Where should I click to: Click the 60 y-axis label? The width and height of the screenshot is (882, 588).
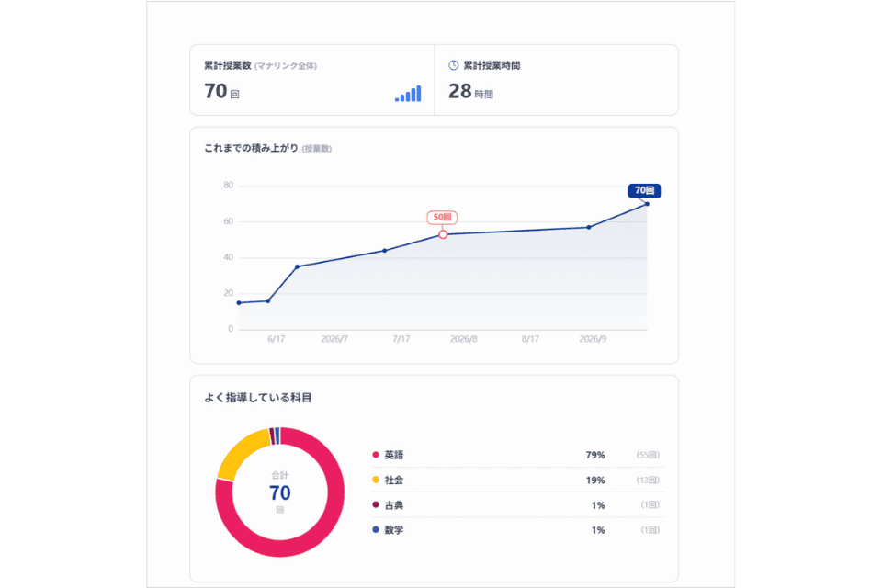coord(228,221)
